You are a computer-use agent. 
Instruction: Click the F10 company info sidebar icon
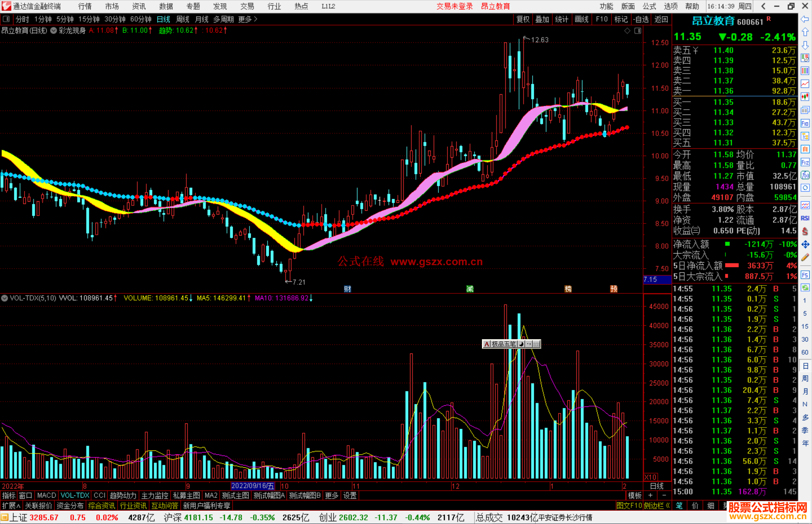pos(805,123)
